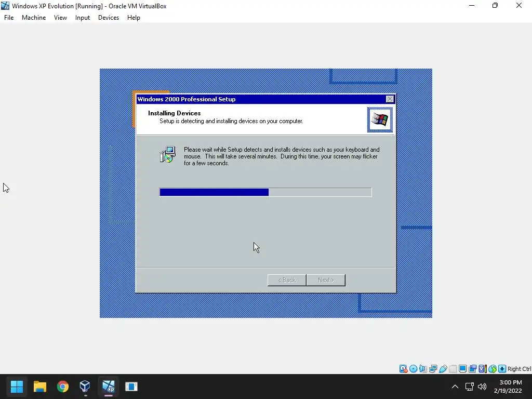Click the mouse integration status icon

[493, 369]
